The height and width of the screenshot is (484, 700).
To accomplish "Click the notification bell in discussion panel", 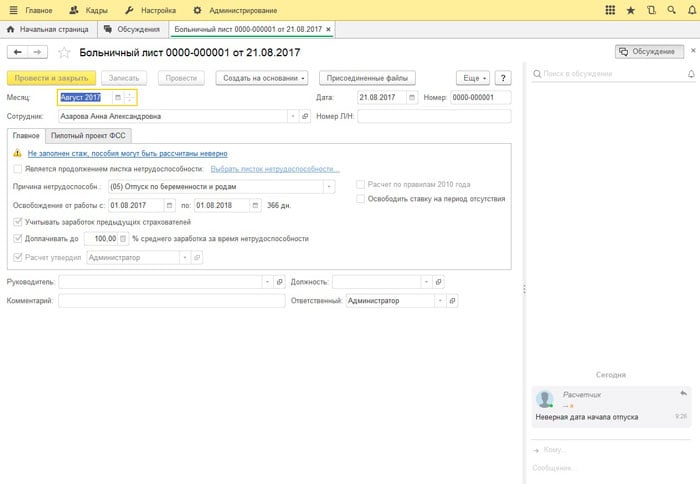I will [690, 74].
